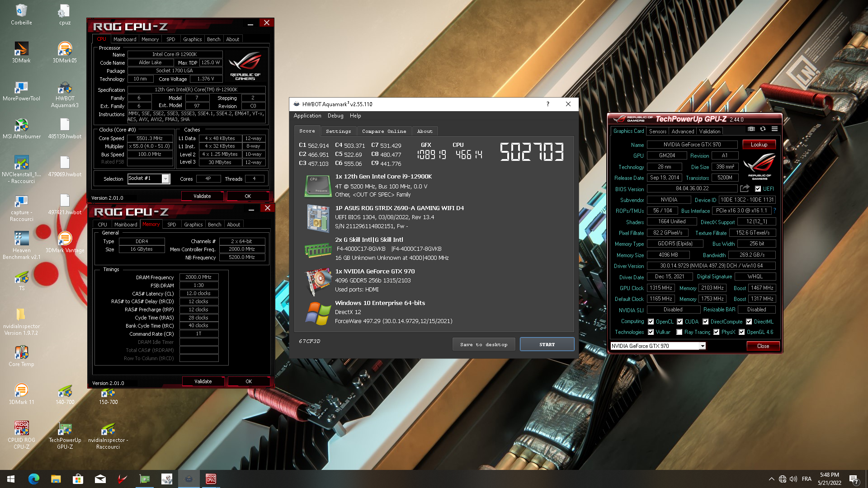Image resolution: width=868 pixels, height=488 pixels.
Task: Select the cpuz desktop file icon
Action: [65, 14]
